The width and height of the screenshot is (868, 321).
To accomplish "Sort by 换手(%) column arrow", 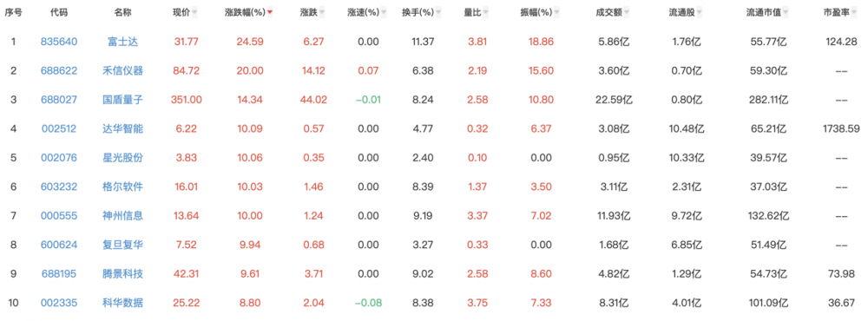I will pos(437,13).
